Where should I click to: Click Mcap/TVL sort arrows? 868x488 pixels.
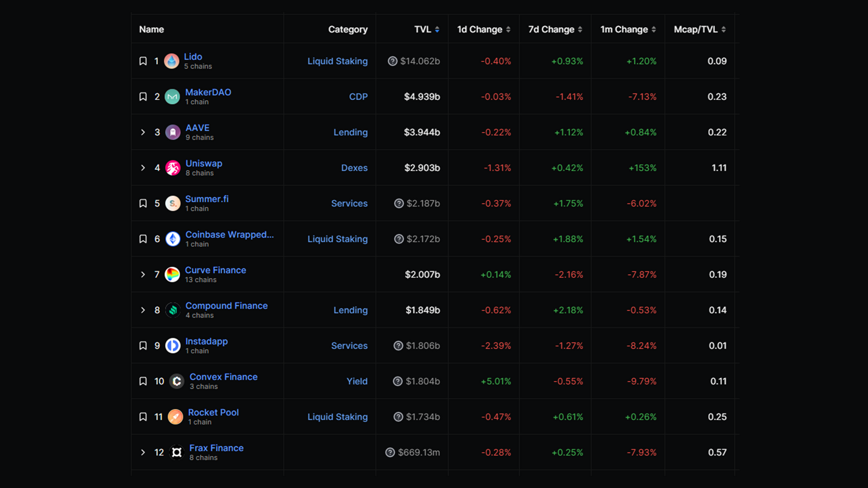(724, 29)
